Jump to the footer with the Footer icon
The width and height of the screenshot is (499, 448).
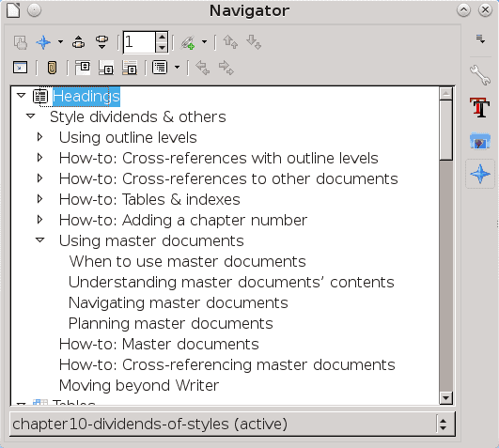coord(106,68)
